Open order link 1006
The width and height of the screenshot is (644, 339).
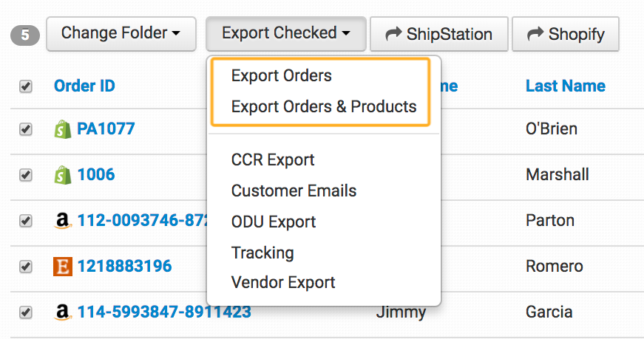click(96, 175)
